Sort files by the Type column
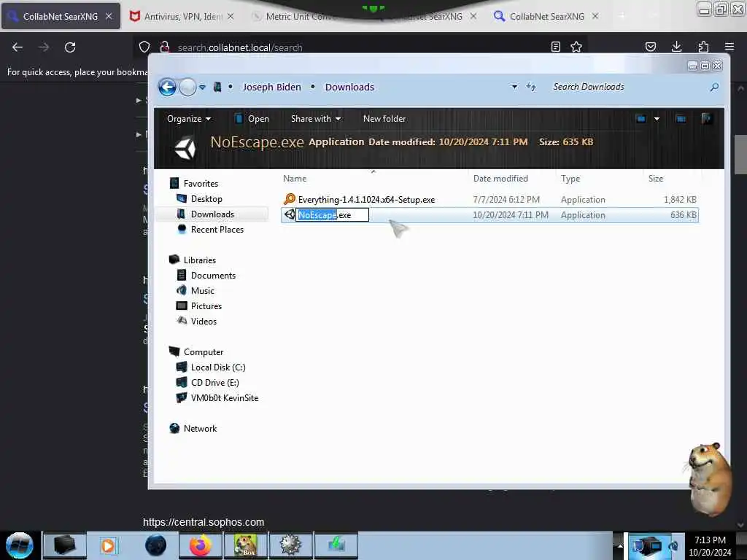 (570, 179)
